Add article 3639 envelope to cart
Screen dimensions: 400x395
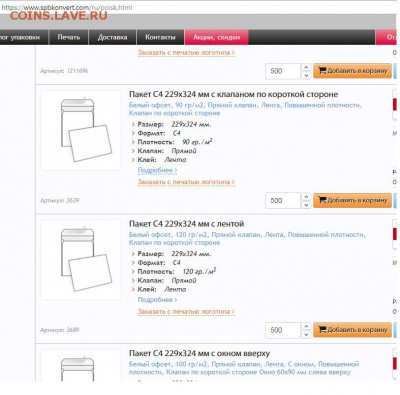pyautogui.click(x=352, y=200)
